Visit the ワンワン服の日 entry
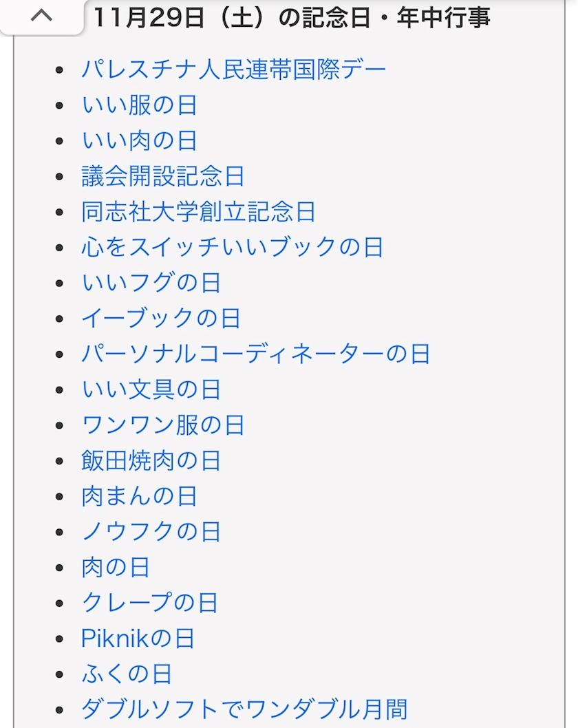This screenshot has width=578, height=728. tap(162, 425)
